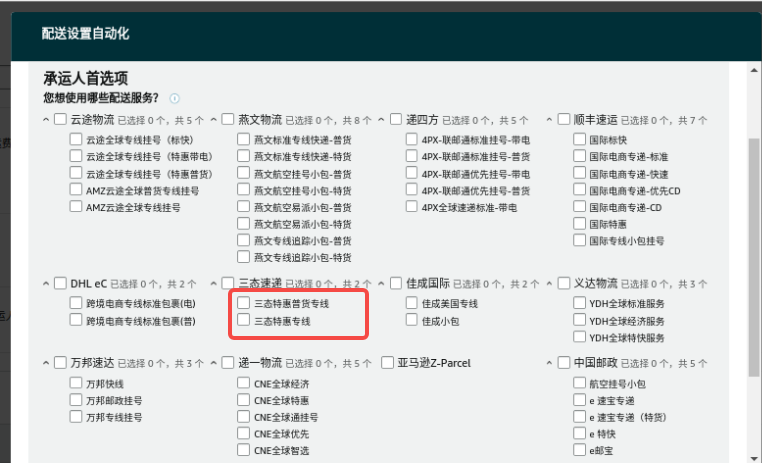Tick AMZ云途全球普货专线挂号 checkbox
The height and width of the screenshot is (463, 762).
(76, 189)
